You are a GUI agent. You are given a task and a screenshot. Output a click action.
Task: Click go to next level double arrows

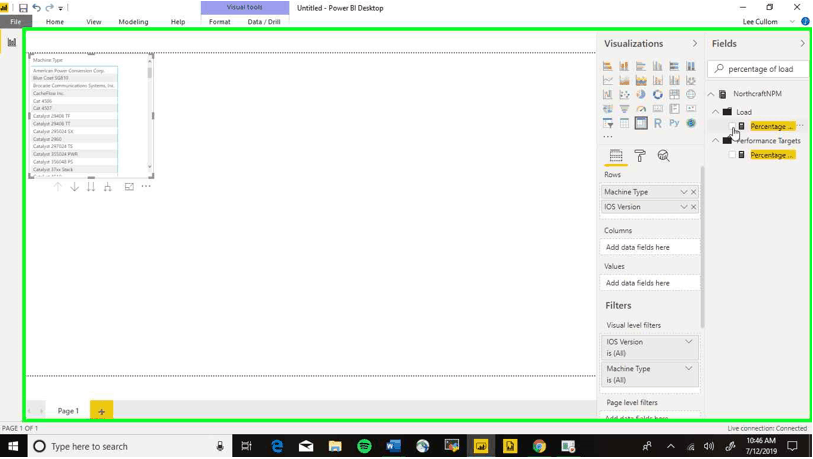pos(91,187)
